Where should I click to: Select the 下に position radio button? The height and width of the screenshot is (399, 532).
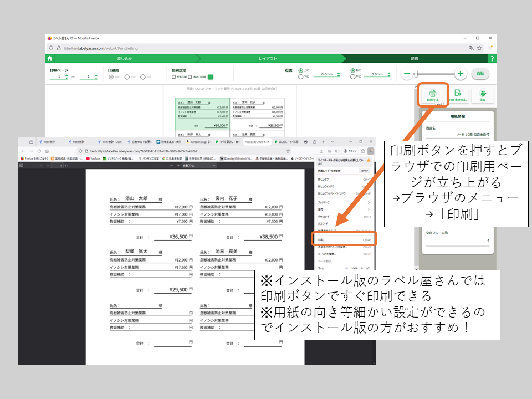pyautogui.click(x=301, y=77)
